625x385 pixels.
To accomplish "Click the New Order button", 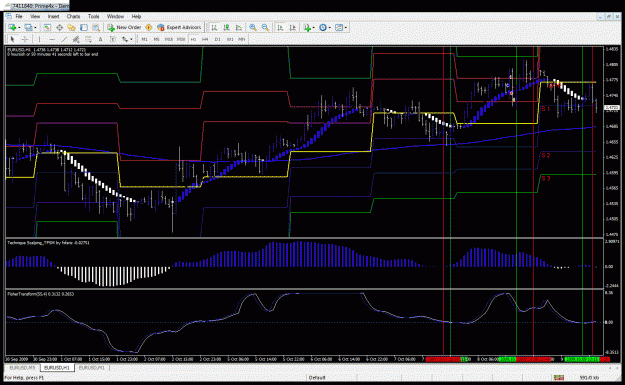I will pyautogui.click(x=124, y=27).
